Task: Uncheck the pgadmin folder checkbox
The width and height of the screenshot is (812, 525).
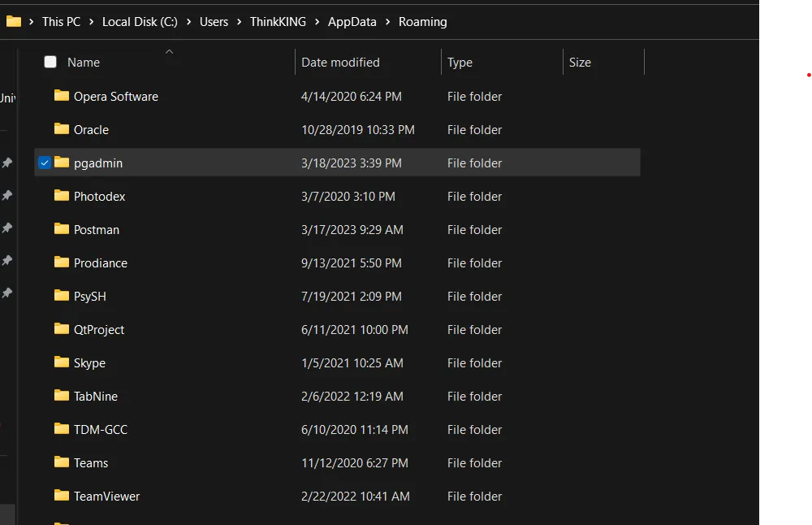Action: point(45,163)
